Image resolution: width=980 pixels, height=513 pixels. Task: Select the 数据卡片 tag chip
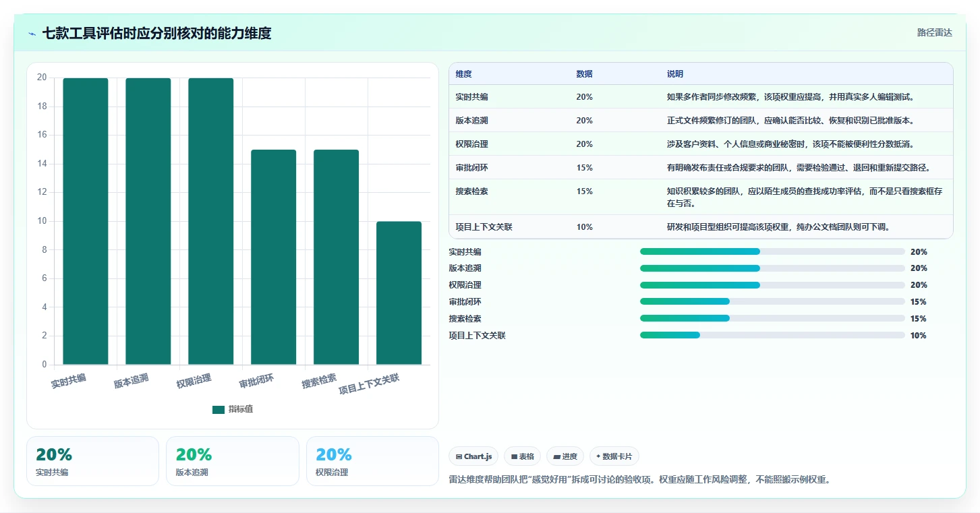[614, 456]
